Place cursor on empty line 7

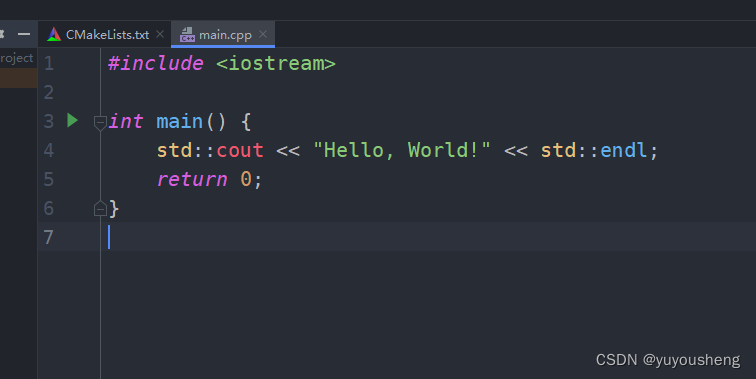pos(428,237)
